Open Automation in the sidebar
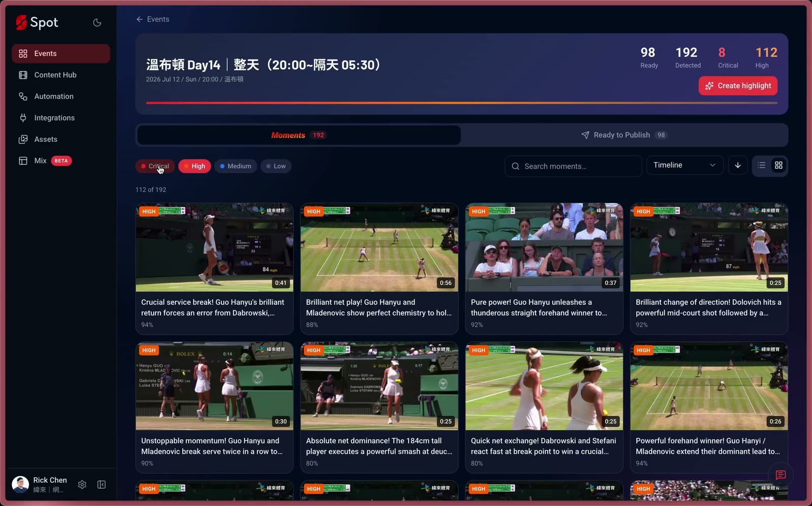The width and height of the screenshot is (812, 506). click(61, 96)
